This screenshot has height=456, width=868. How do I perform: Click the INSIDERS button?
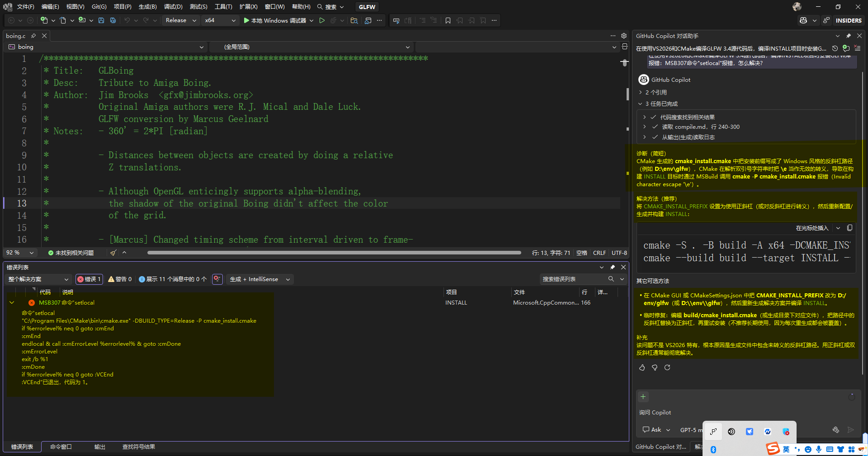[x=848, y=20]
